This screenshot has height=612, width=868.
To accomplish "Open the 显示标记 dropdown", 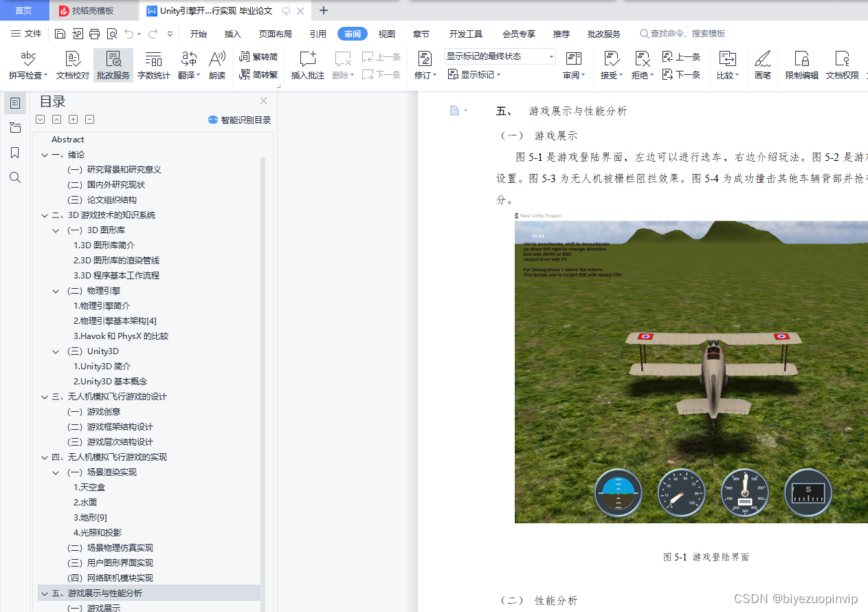I will pos(474,74).
